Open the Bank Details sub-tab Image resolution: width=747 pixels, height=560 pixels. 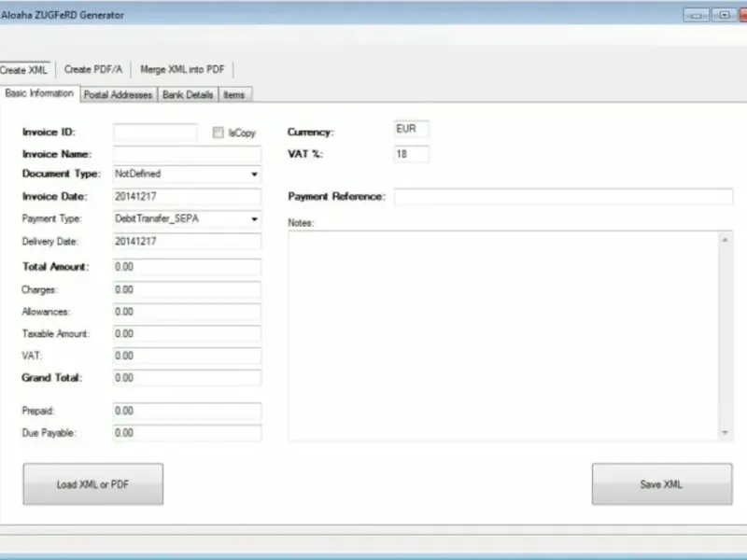click(188, 95)
